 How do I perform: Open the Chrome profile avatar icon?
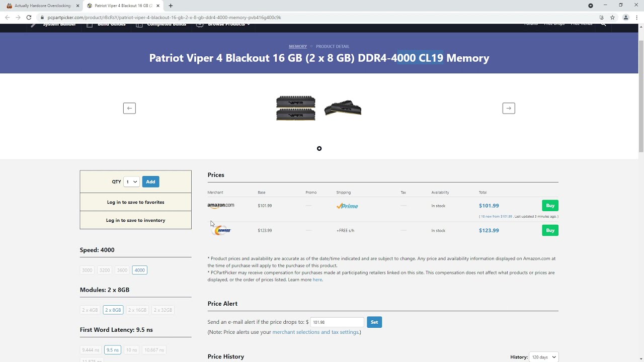(626, 17)
